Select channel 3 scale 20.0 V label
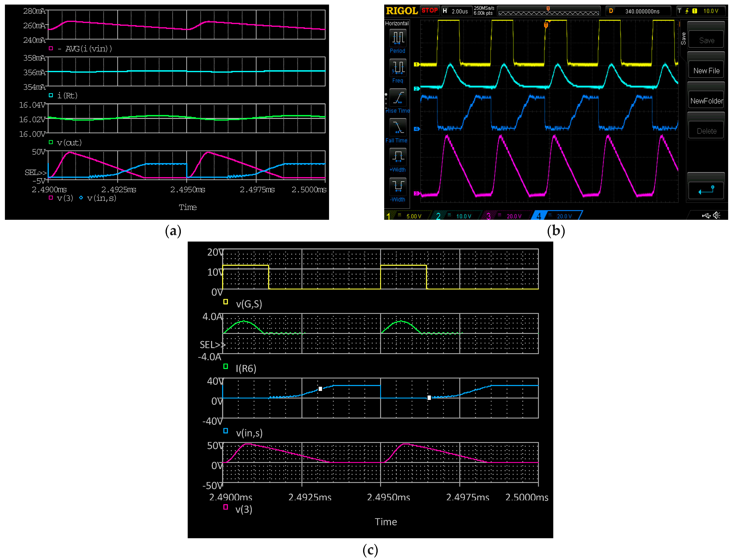Image resolution: width=735 pixels, height=560 pixels. (514, 216)
